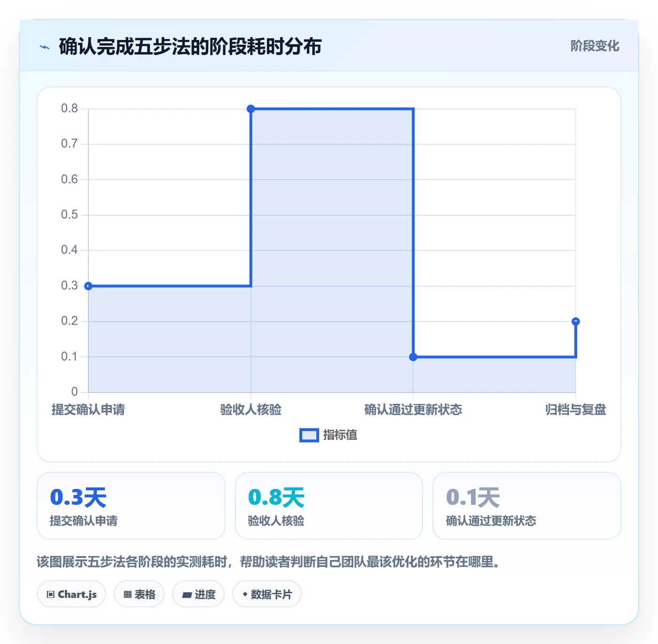Click the y-axis value 0.1
The image size is (658, 644).
pyautogui.click(x=70, y=357)
